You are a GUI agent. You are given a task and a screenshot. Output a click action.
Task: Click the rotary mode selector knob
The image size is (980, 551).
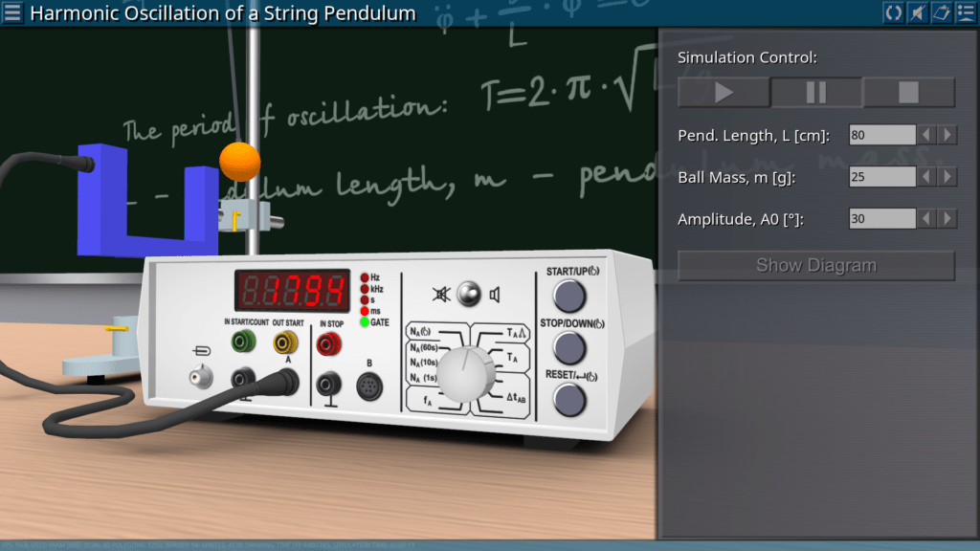pyautogui.click(x=467, y=372)
